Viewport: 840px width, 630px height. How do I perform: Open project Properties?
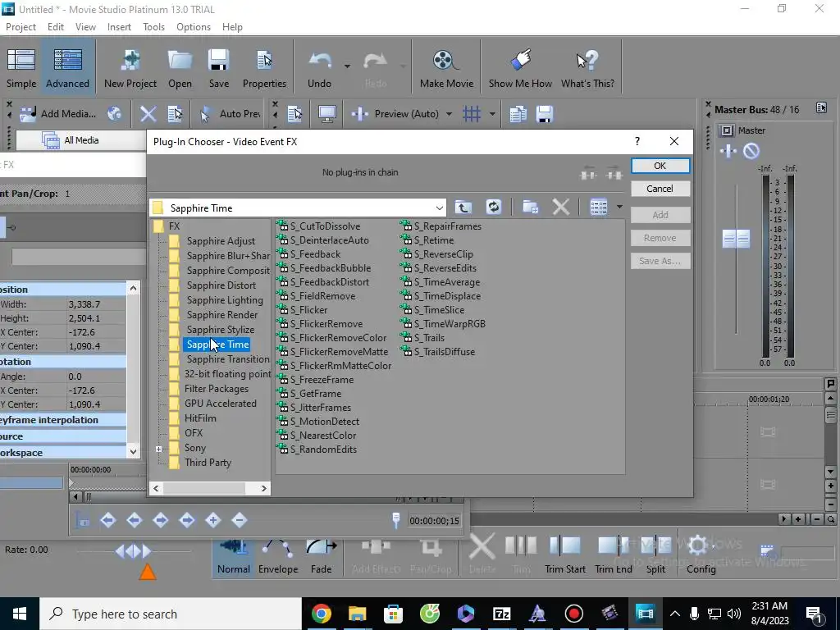pyautogui.click(x=264, y=68)
